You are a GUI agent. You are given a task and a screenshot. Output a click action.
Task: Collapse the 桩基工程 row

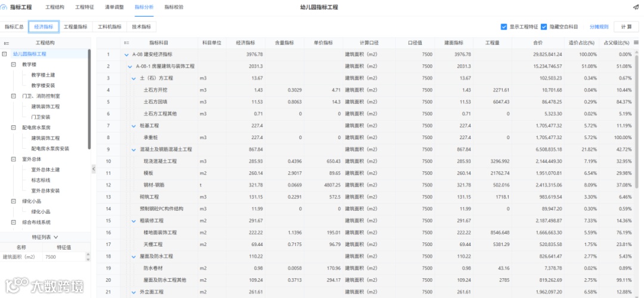click(134, 126)
